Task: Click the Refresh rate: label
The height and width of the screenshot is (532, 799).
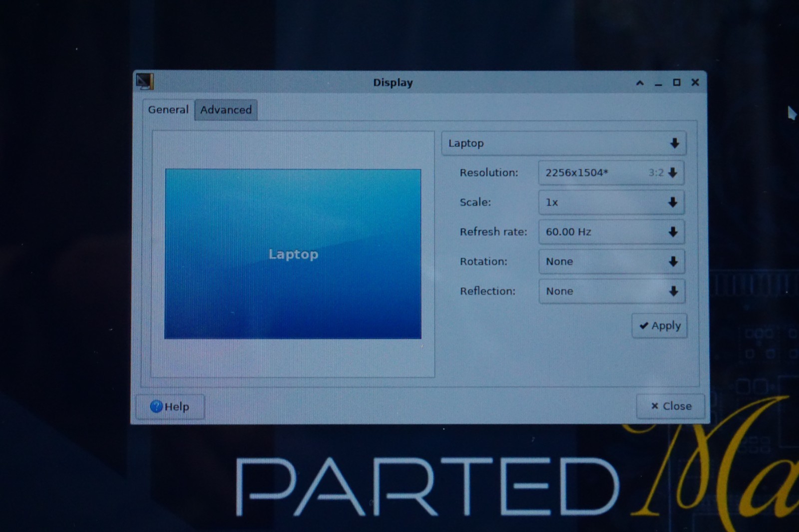Action: [x=493, y=232]
